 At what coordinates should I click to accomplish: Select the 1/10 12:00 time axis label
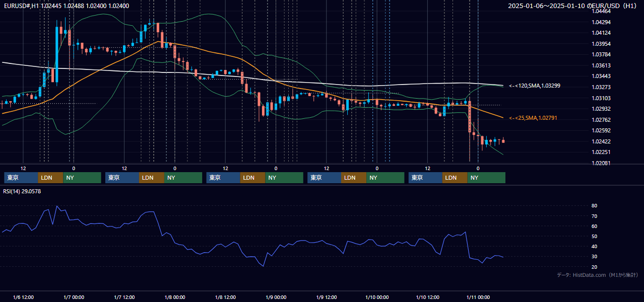click(x=427, y=297)
